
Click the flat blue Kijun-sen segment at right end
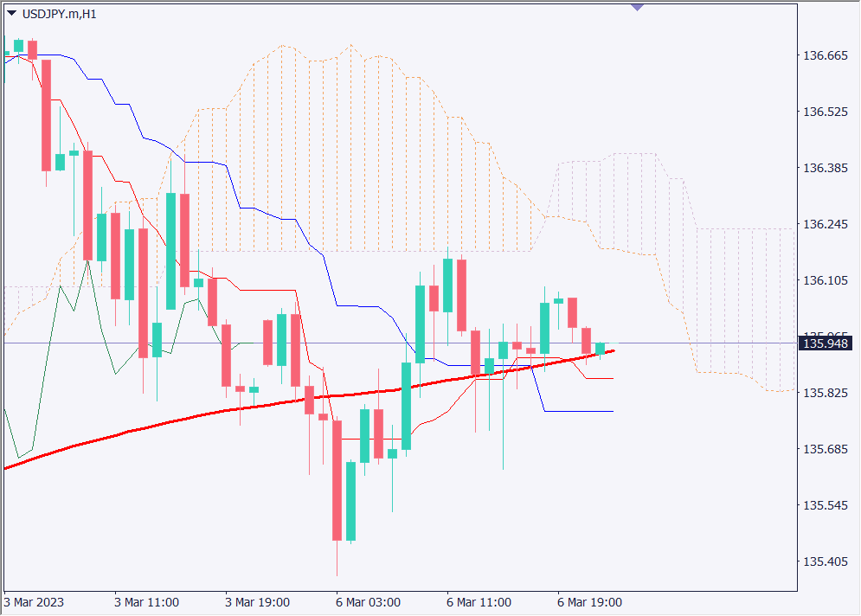click(580, 411)
